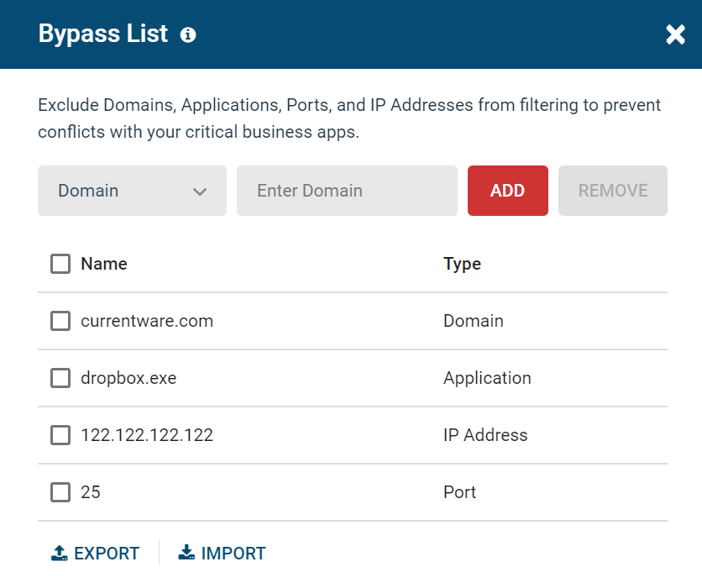Click the Name column header
The image size is (702, 588).
[x=103, y=263]
